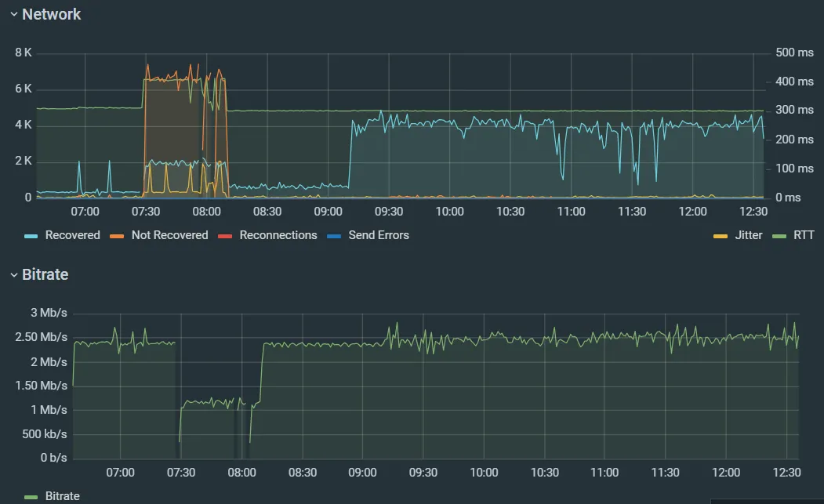Image resolution: width=824 pixels, height=504 pixels.
Task: Toggle the RTT series legend label
Action: coord(804,235)
